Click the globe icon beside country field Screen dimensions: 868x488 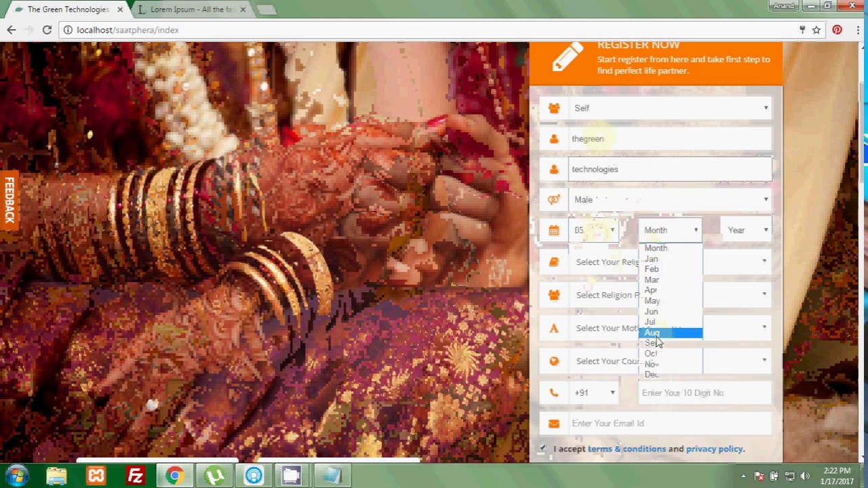(x=554, y=361)
